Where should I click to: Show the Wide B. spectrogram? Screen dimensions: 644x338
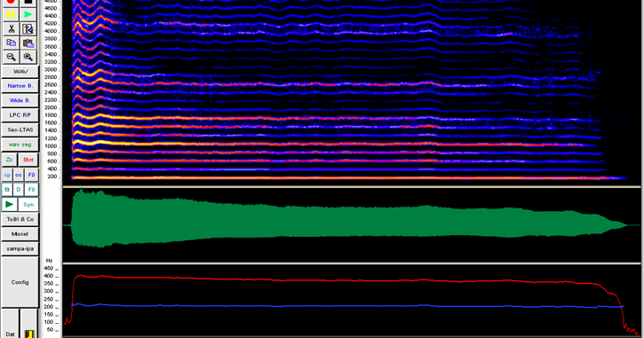tap(20, 100)
